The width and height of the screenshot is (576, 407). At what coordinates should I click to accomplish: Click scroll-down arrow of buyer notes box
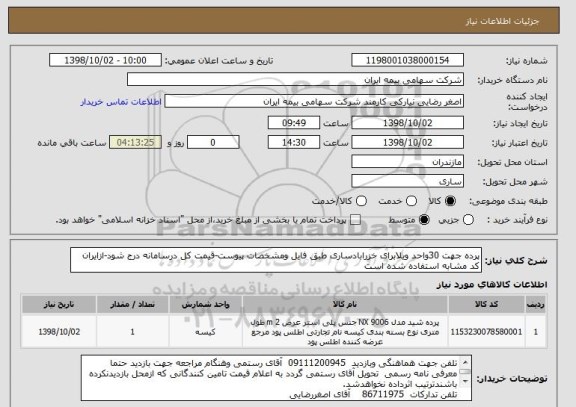tap(465, 382)
